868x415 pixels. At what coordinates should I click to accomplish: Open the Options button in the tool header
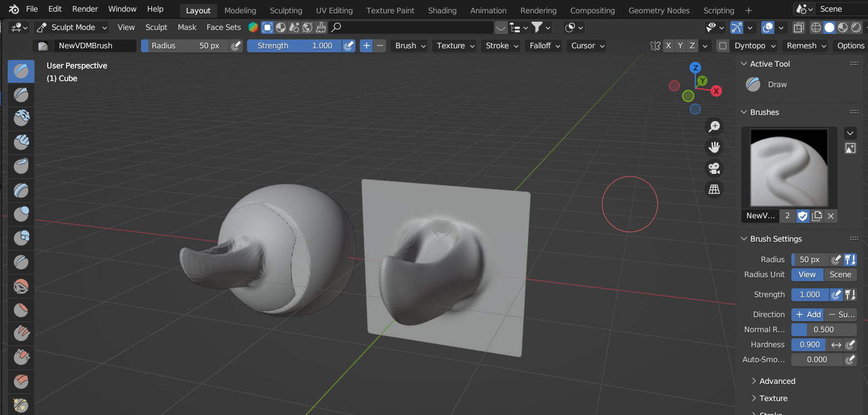[x=850, y=46]
